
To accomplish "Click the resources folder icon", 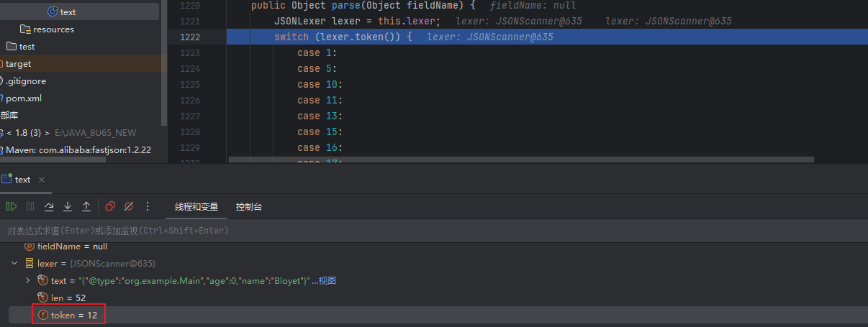I will click(26, 29).
